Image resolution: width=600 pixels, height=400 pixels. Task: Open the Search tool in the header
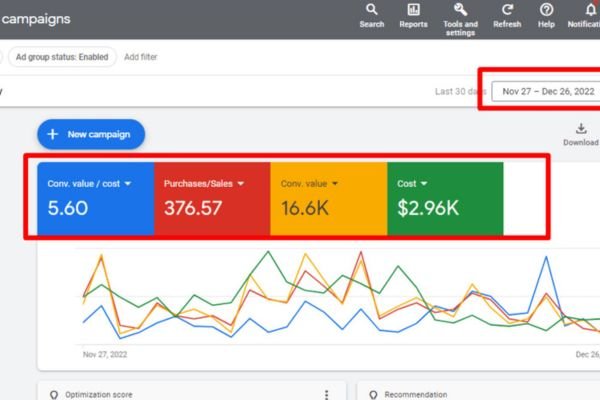(372, 15)
